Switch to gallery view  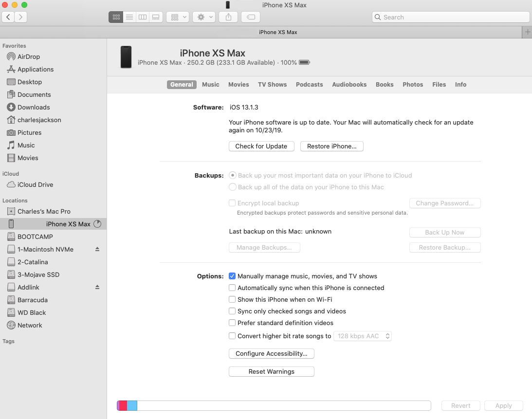(x=156, y=17)
